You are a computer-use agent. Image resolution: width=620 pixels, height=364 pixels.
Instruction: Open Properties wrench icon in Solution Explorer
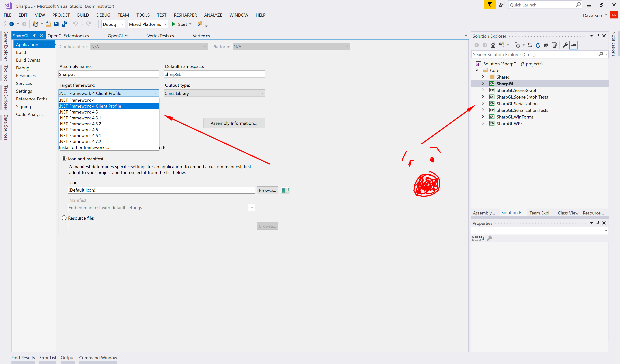click(x=565, y=45)
